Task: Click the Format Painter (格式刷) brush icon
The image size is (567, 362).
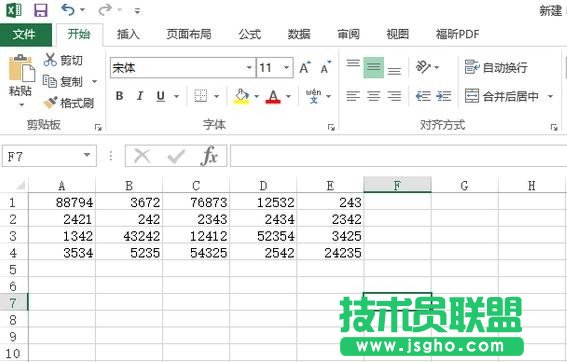Action: 50,103
